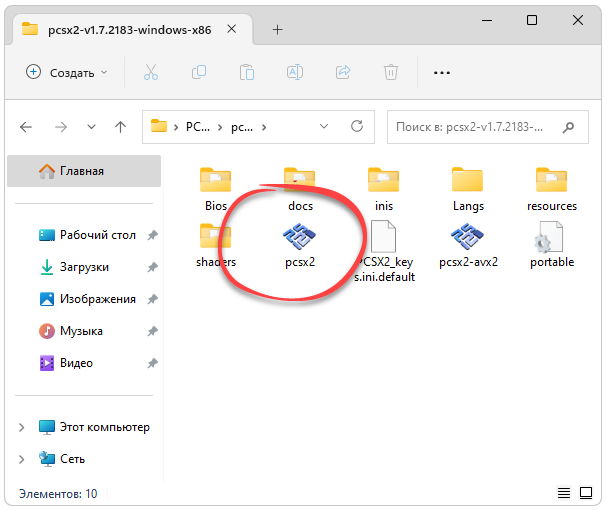Click the address bar folder icon
The width and height of the screenshot is (607, 510).
click(x=159, y=126)
